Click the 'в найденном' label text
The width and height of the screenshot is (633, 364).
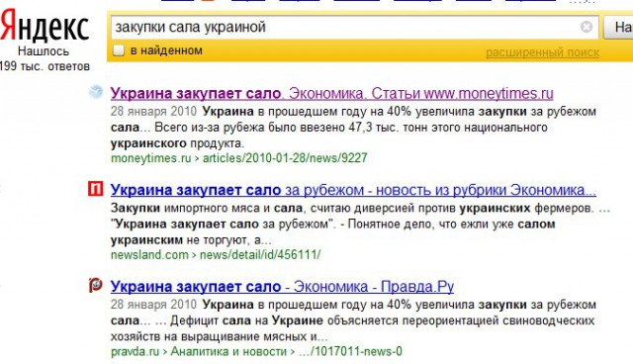pos(166,50)
